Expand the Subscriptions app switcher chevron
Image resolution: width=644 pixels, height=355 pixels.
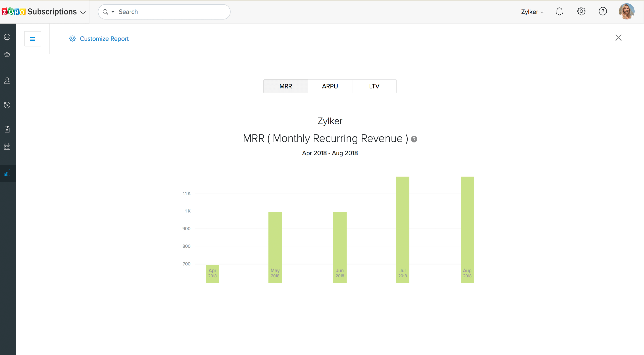83,12
